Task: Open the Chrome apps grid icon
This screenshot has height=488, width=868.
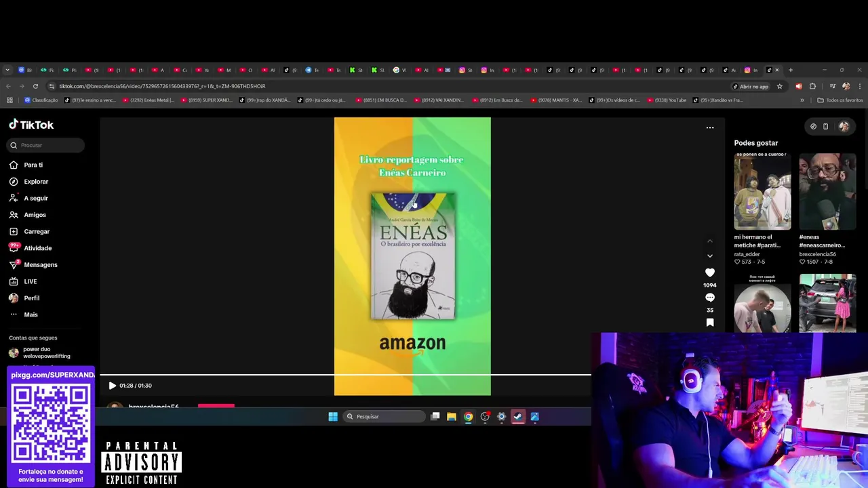Action: (9, 100)
